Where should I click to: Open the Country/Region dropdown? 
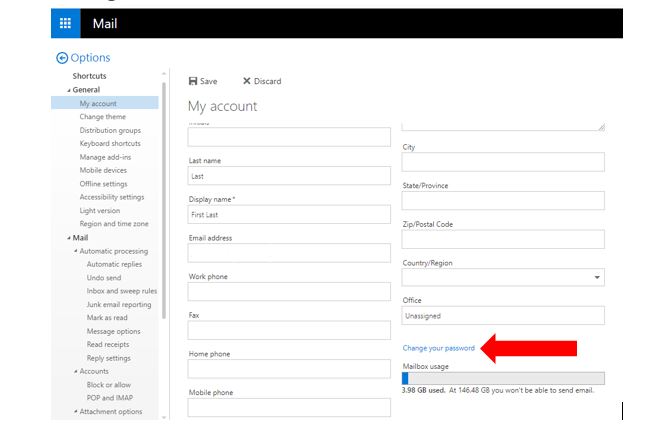point(597,277)
